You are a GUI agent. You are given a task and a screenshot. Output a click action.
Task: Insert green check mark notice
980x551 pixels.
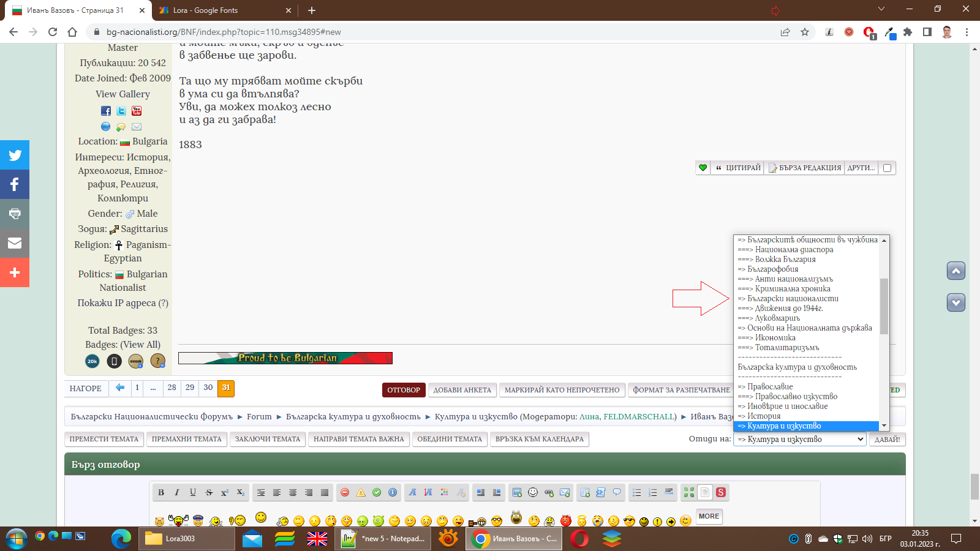[x=377, y=492]
